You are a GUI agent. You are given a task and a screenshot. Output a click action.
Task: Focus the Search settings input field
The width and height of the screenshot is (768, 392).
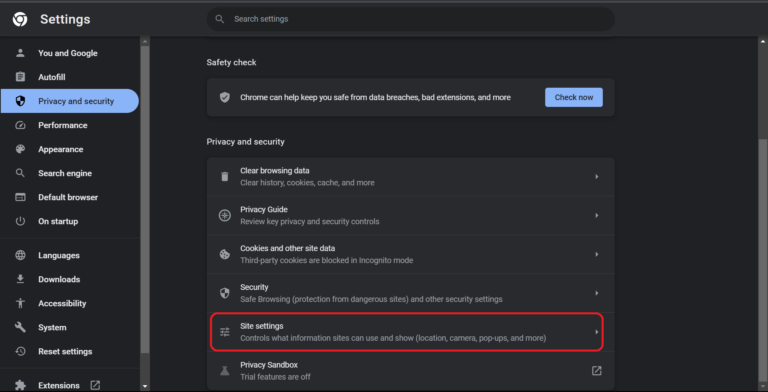point(410,19)
